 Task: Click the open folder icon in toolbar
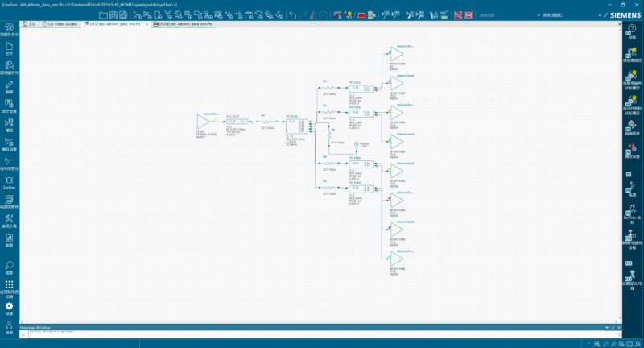coord(104,15)
